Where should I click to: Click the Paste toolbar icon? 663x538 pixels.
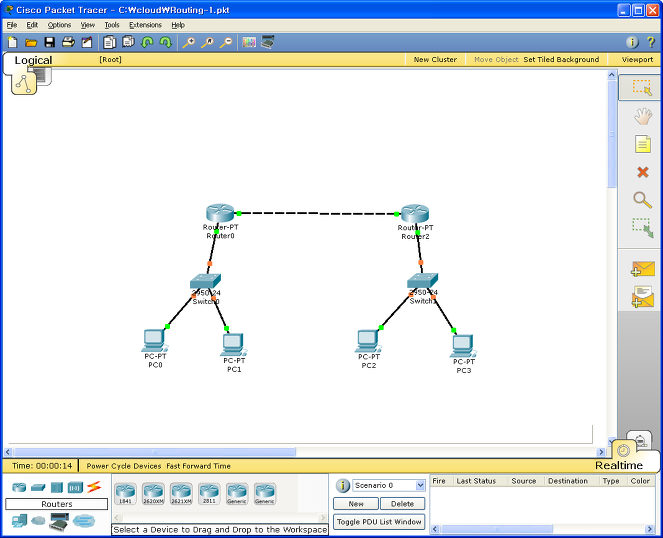128,42
